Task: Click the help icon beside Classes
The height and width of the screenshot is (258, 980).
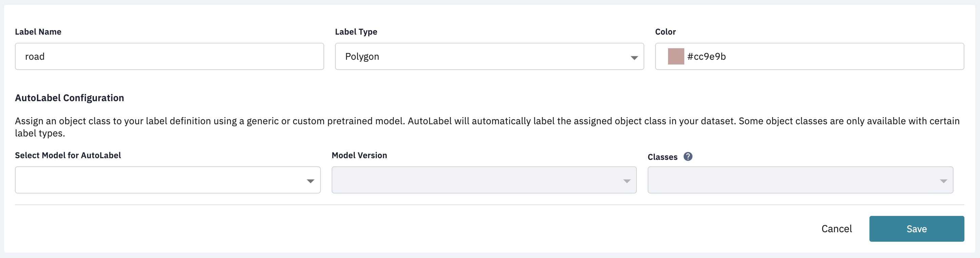Action: (688, 156)
